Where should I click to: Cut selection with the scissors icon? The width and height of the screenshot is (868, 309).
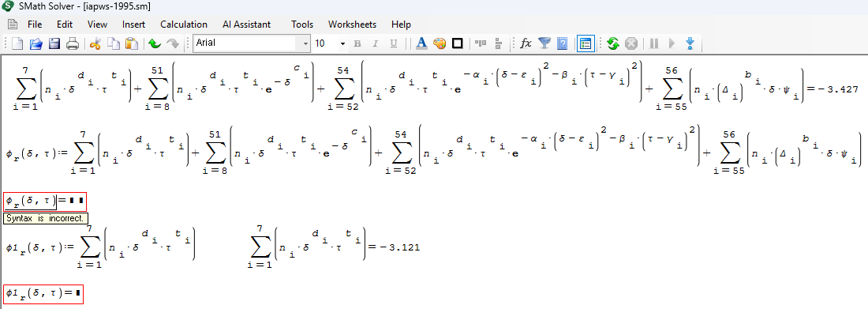pyautogui.click(x=95, y=43)
